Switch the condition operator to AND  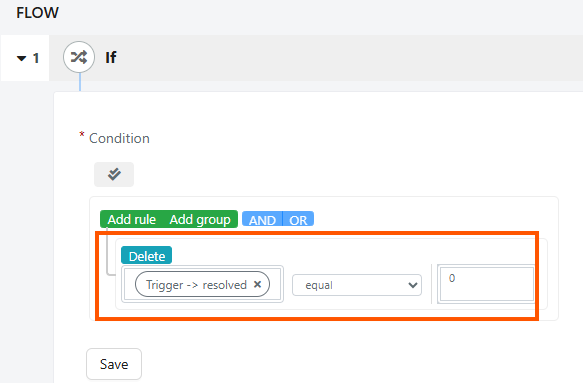262,219
